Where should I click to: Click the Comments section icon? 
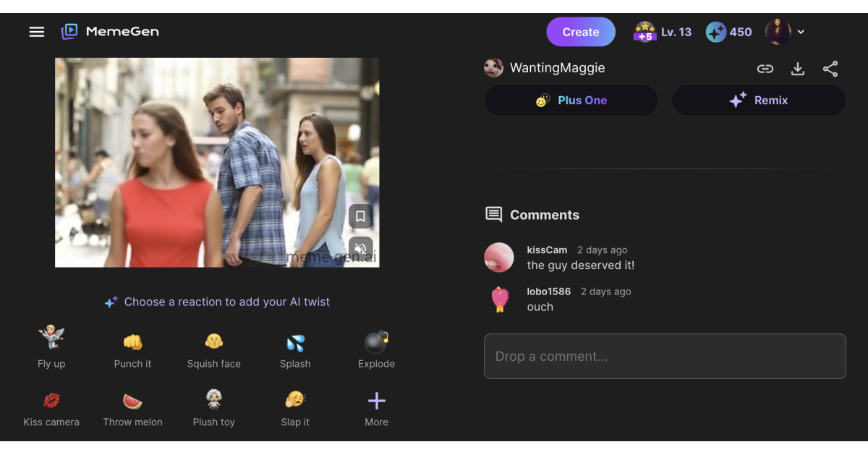(x=494, y=215)
